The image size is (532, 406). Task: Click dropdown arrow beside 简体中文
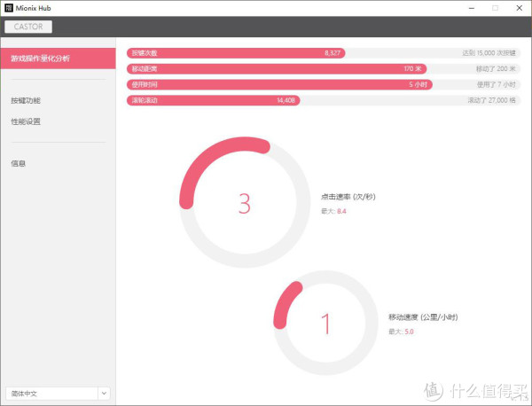104,394
